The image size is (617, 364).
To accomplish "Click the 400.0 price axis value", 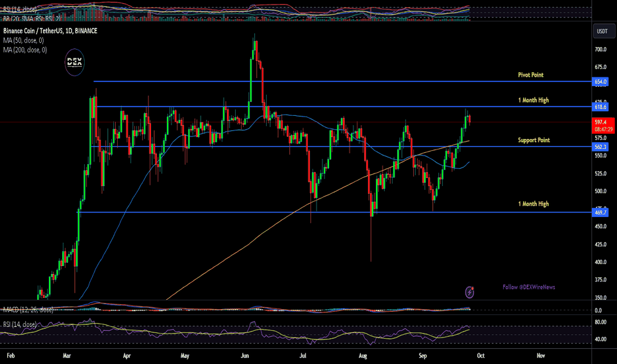I will (x=600, y=262).
